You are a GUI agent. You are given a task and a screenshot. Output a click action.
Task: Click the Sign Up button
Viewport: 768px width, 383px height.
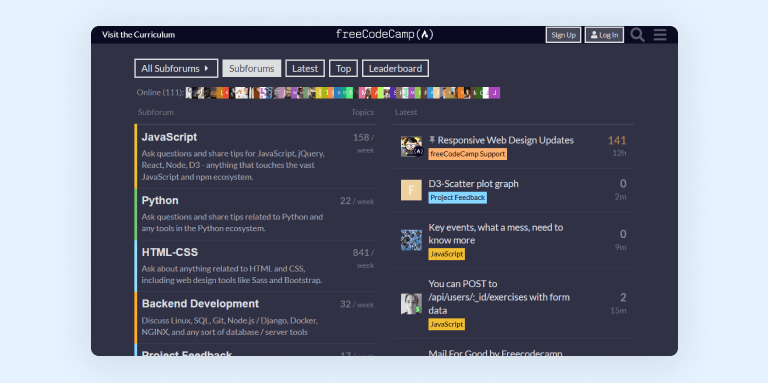point(563,35)
